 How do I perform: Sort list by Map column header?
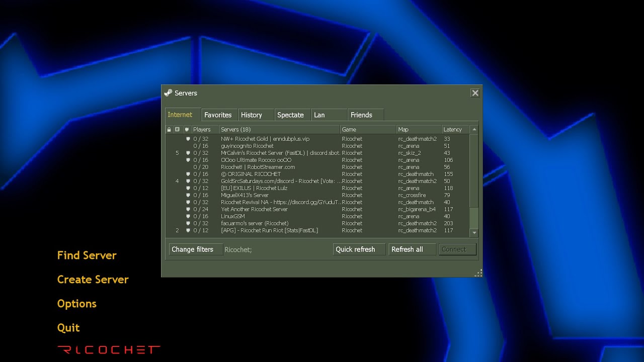tap(419, 130)
